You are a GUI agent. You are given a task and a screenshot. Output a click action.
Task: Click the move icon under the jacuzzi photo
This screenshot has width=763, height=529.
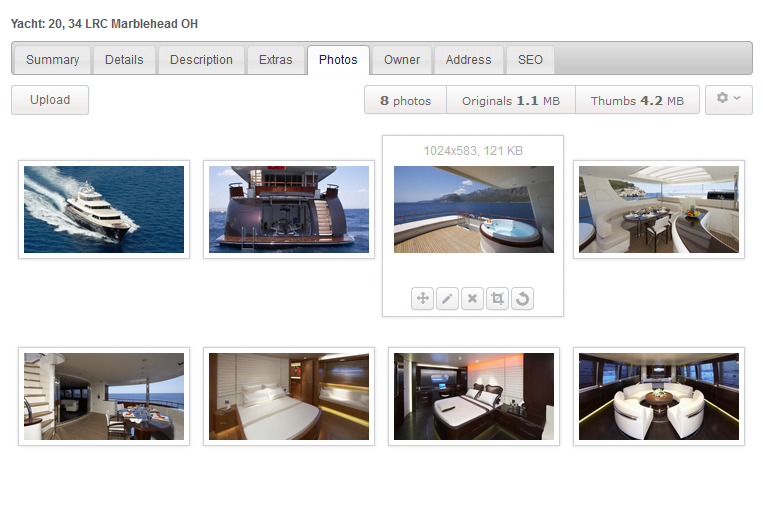422,298
